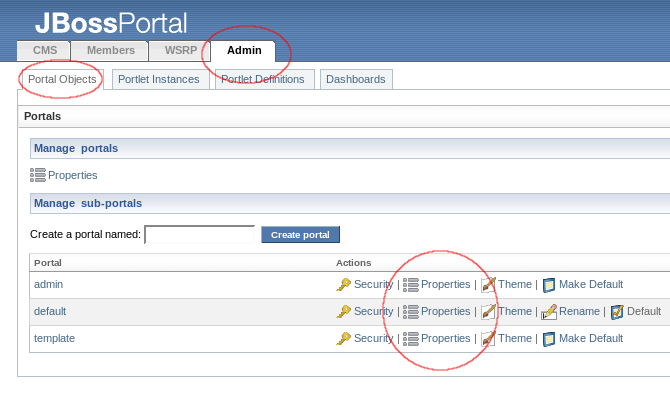Click the Properties list icon for admin portal

coord(411,285)
